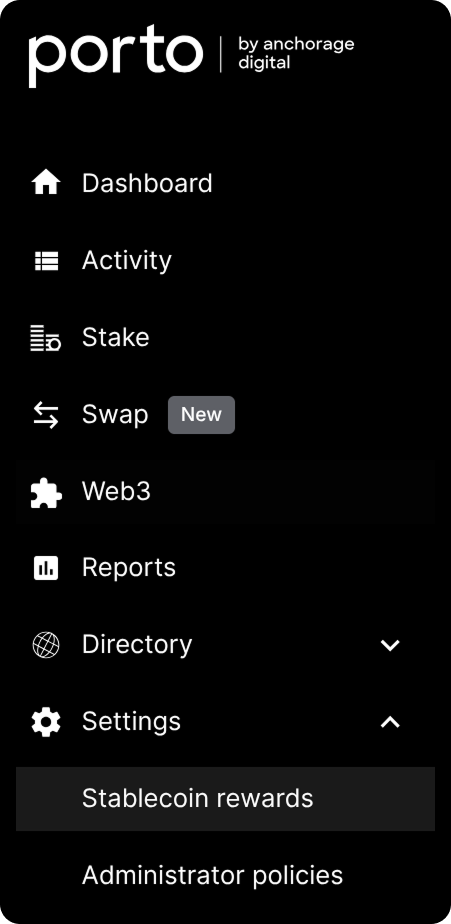The image size is (451, 924).
Task: Click the Dashboard home icon
Action: coord(46,183)
